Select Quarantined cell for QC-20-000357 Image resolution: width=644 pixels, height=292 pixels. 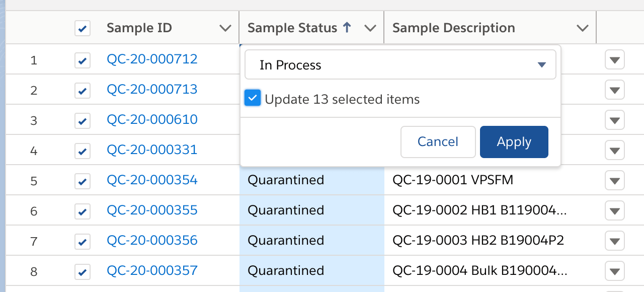[312, 271]
